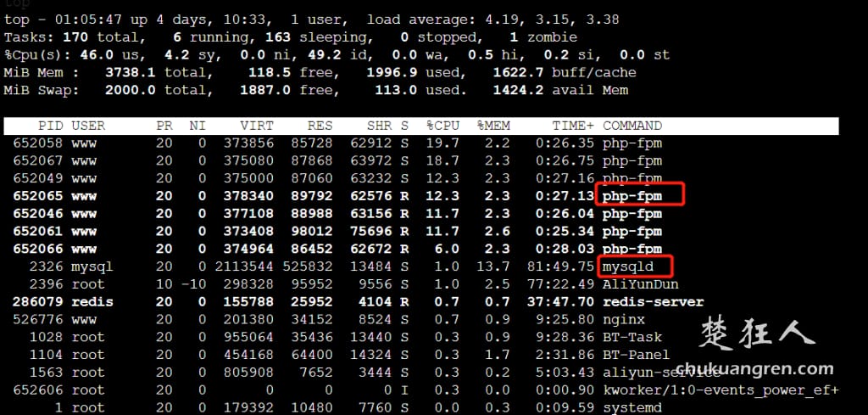
Task: Click the COMMAND column header
Action: pyautogui.click(x=632, y=126)
